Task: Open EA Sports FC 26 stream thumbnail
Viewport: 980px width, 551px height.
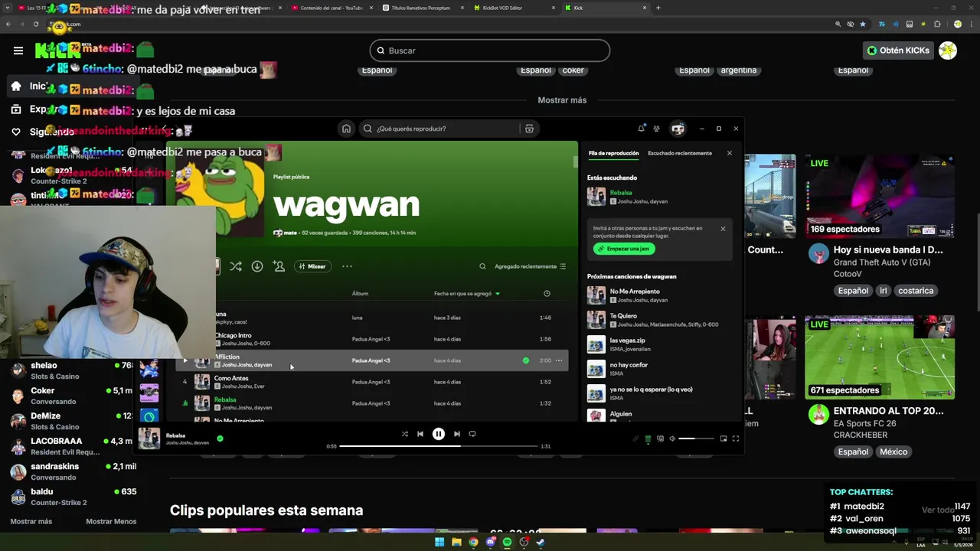Action: pos(880,357)
